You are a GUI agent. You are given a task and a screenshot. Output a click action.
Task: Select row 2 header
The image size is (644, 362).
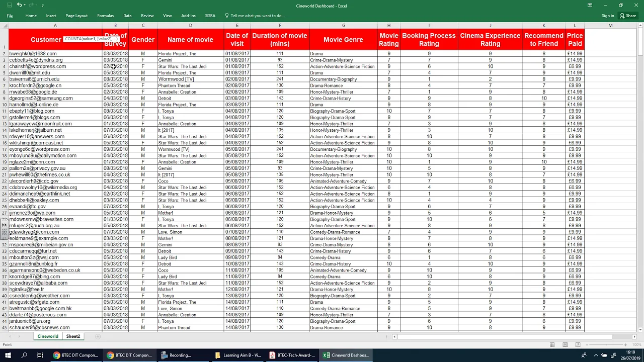coord(4,53)
